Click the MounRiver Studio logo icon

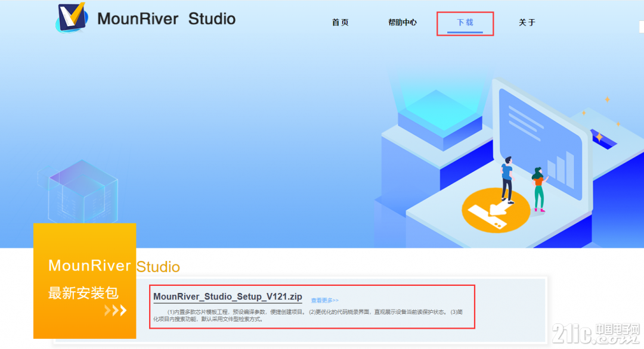72,18
